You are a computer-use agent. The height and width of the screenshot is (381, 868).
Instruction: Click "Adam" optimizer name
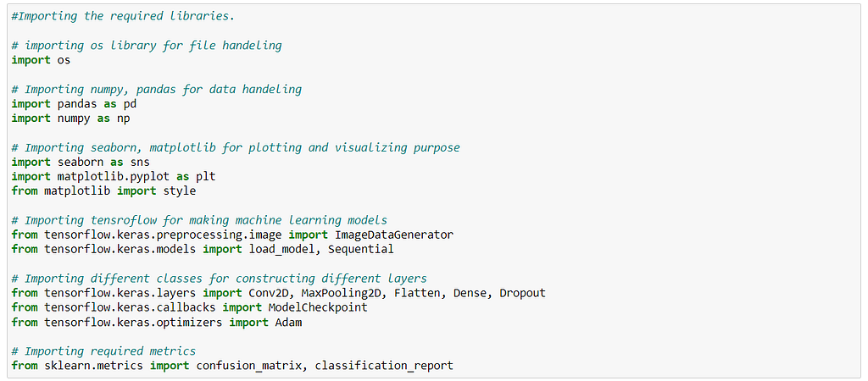[288, 323]
